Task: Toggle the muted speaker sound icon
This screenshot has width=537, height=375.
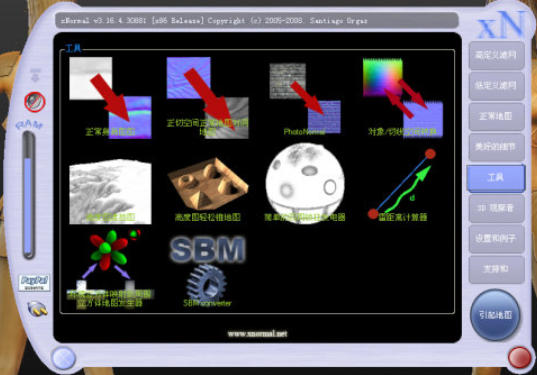Action: [x=35, y=102]
